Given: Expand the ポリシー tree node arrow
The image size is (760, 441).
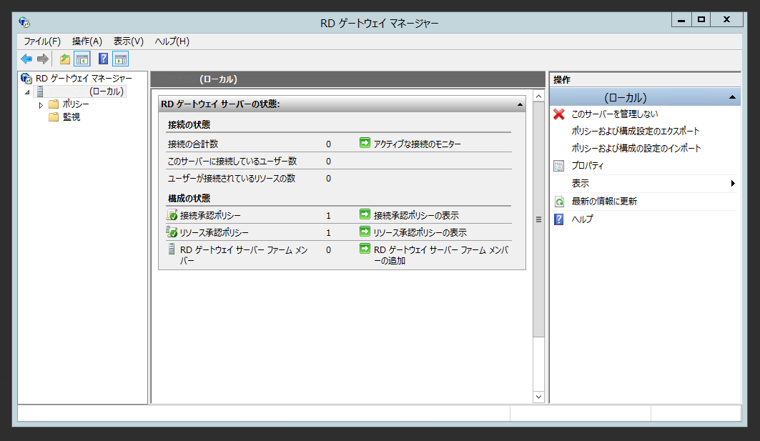Looking at the screenshot, I should [41, 105].
